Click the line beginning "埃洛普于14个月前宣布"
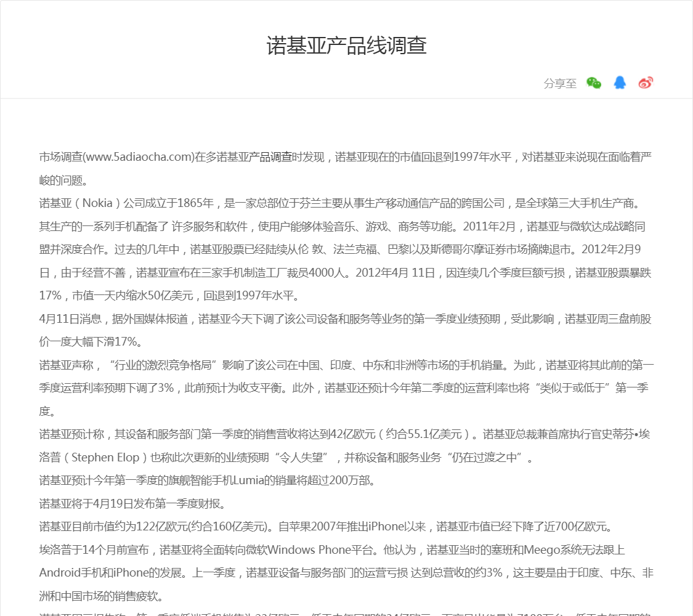The image size is (693, 616). click(332, 549)
